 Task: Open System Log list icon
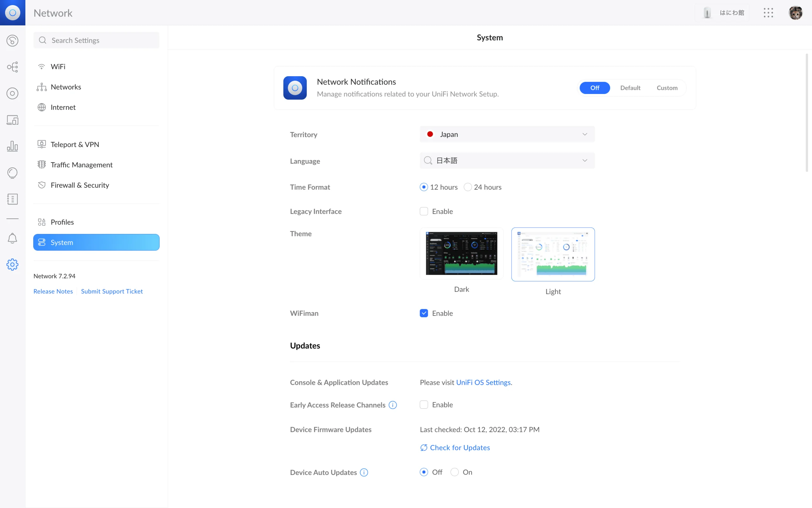(x=12, y=199)
